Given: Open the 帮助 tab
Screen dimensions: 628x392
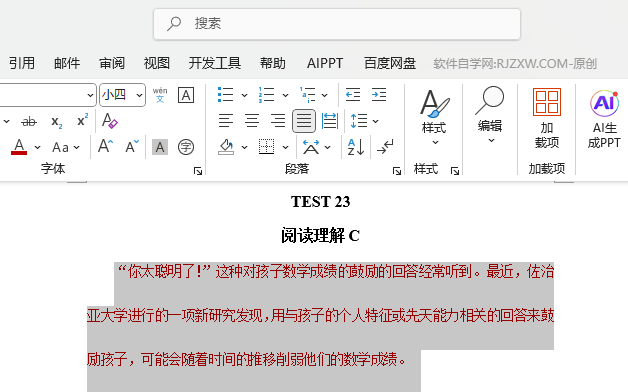Looking at the screenshot, I should click(272, 63).
